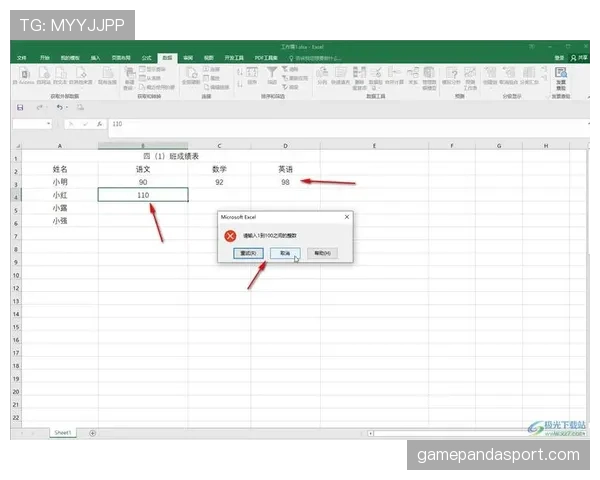Open the What-If Analysis (模拟分析) icon
This screenshot has width=600, height=480.
click(452, 75)
